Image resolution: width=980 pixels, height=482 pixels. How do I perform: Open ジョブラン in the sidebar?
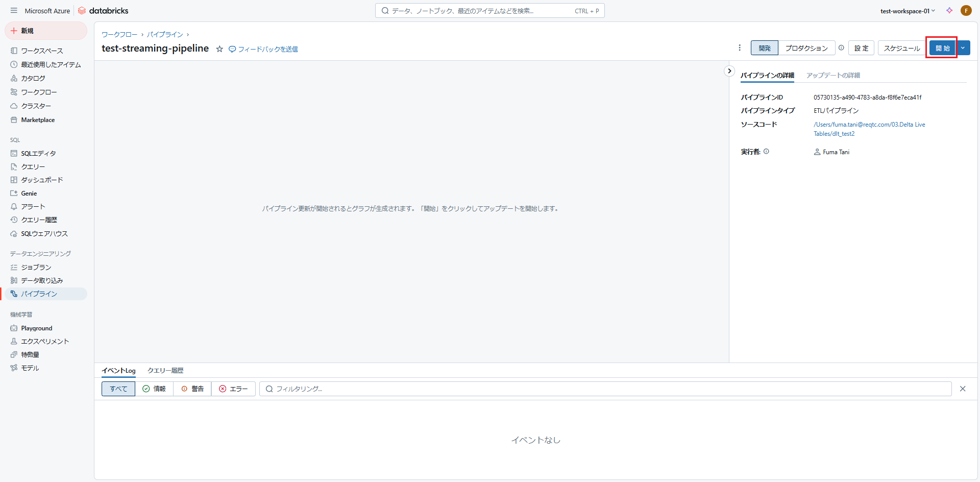[46, 267]
